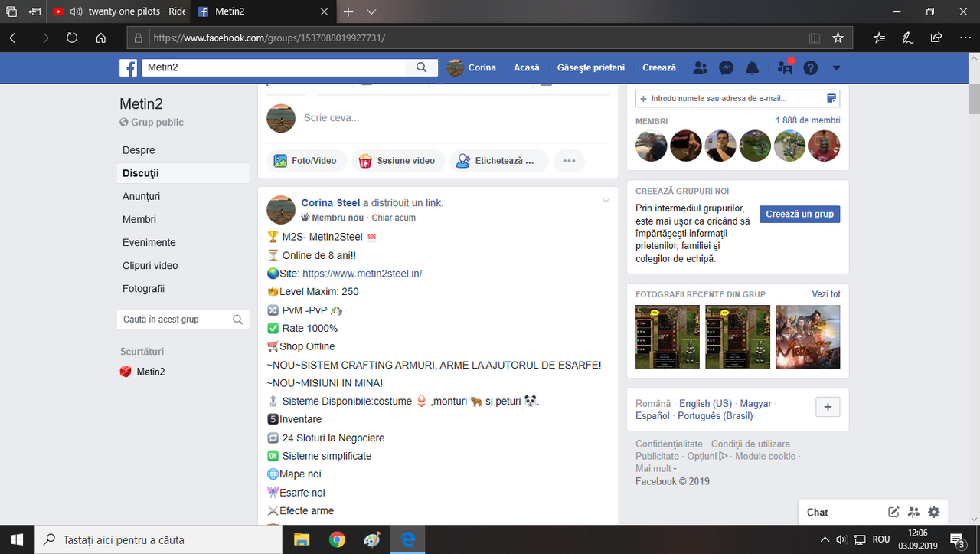Show the tab preview dropdown arrow
This screenshot has height=554, width=980.
point(371,11)
